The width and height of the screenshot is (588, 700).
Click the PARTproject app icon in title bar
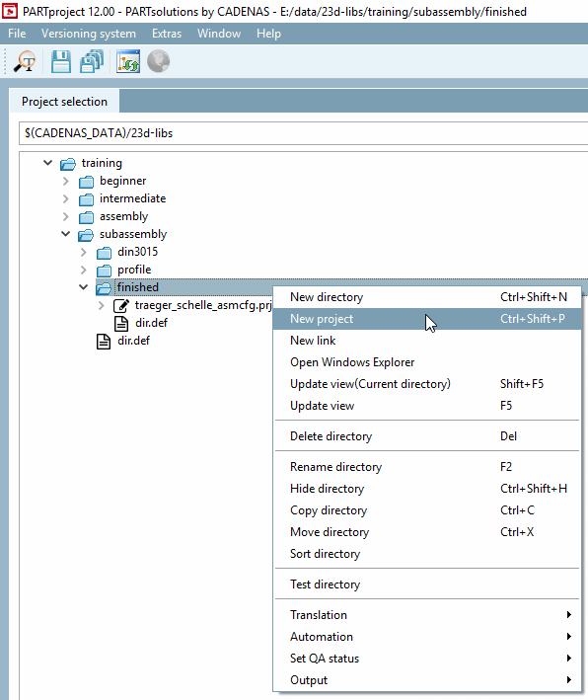click(9, 11)
